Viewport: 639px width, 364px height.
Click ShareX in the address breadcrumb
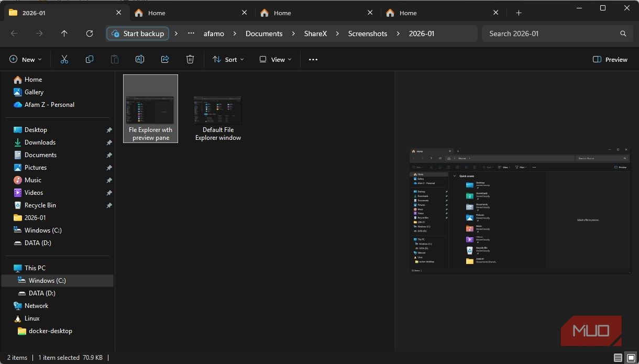[315, 34]
